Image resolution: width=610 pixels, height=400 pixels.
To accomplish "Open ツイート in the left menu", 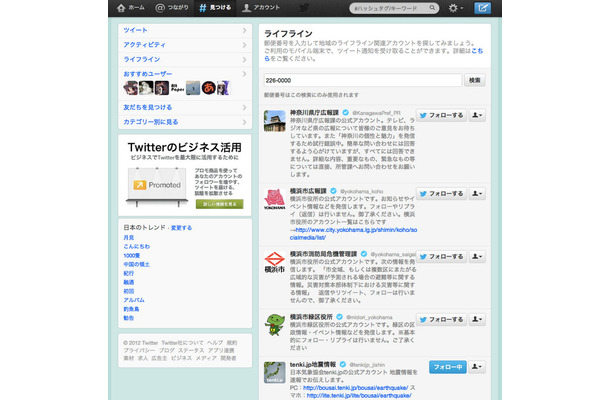I will (185, 30).
